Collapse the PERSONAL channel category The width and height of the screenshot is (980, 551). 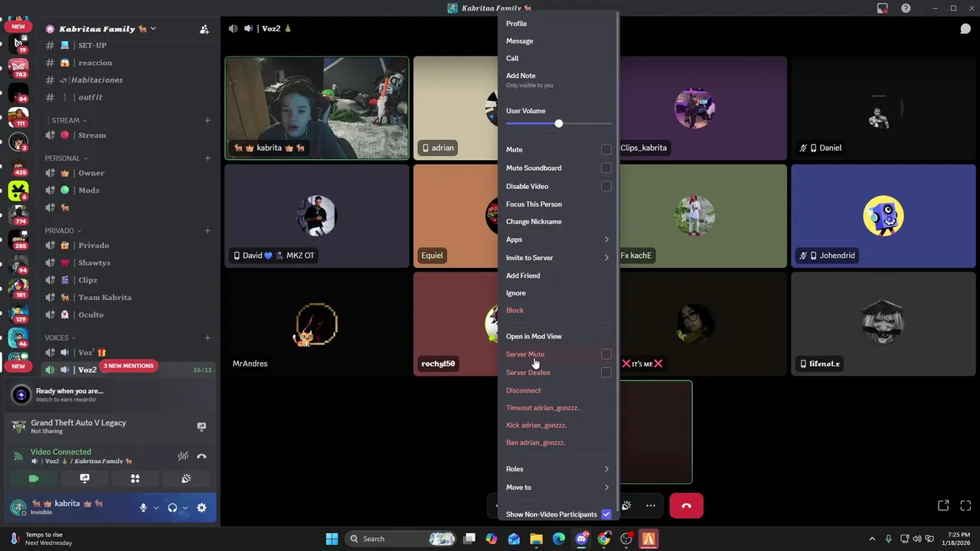[x=65, y=158]
